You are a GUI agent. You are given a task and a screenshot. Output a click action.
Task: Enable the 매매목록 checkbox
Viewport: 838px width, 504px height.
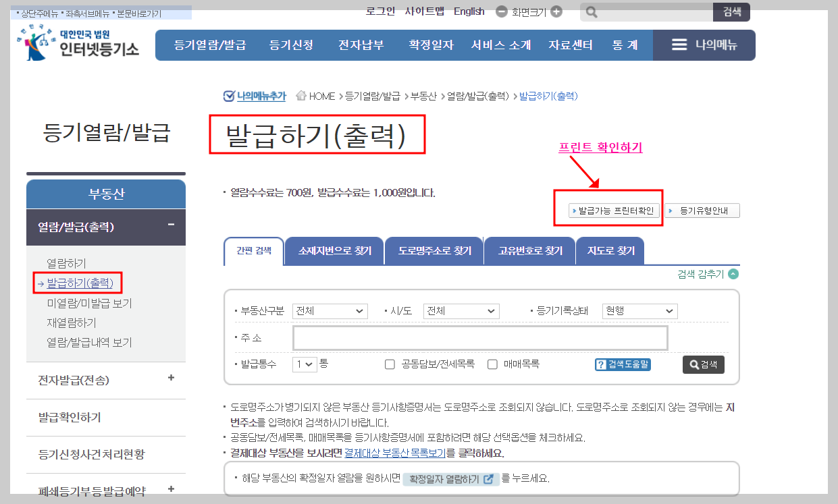click(x=492, y=364)
